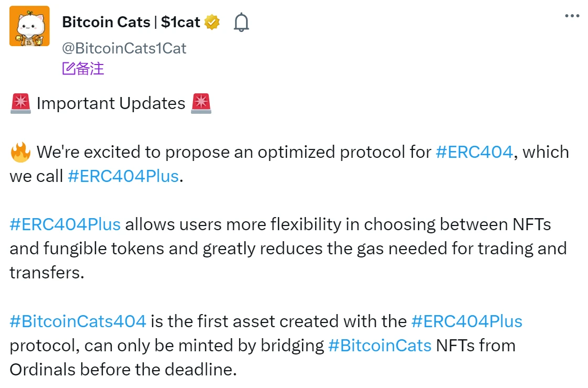Screen dimensions: 588x388
Task: Enable the notification bell for this account
Action: click(241, 22)
